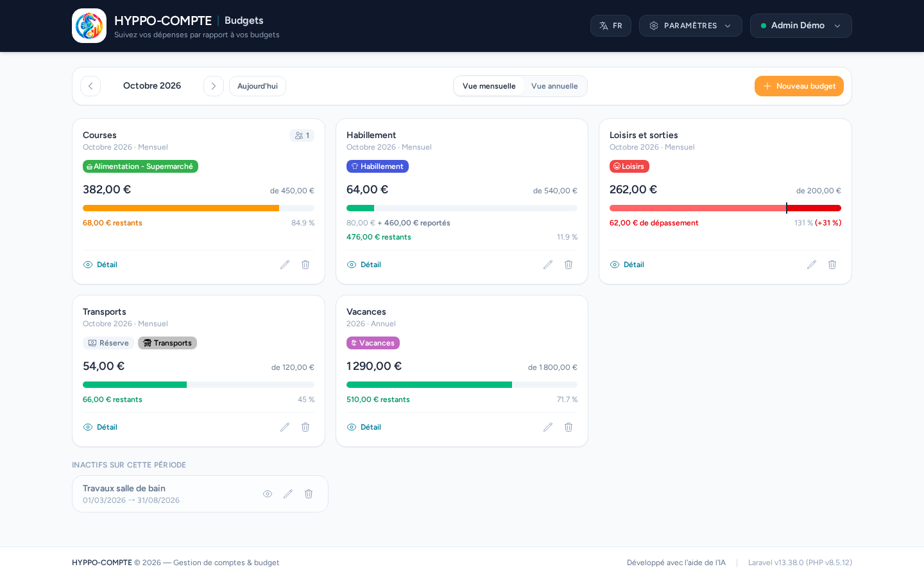924x578 pixels.
Task: Delete the Transports budget via trash icon
Action: (x=305, y=427)
